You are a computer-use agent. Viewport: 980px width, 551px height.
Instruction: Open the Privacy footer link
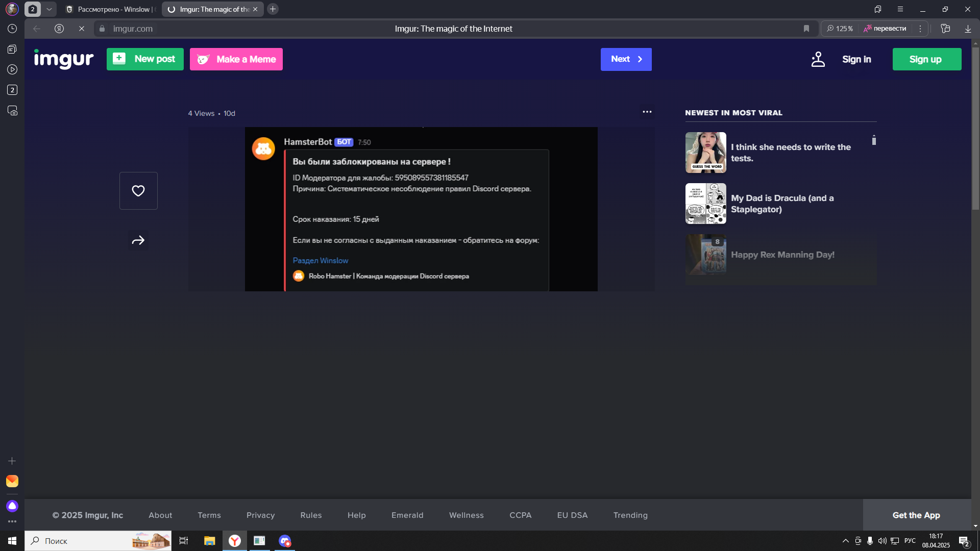click(x=261, y=515)
